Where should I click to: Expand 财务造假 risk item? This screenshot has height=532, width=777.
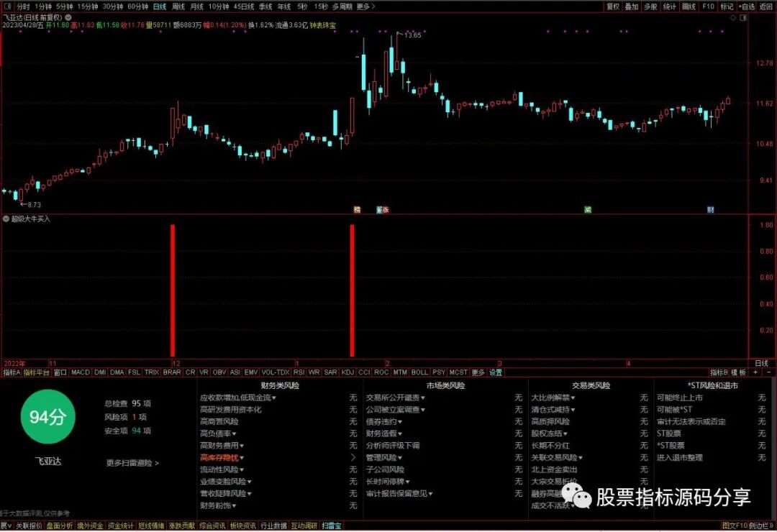click(x=384, y=434)
